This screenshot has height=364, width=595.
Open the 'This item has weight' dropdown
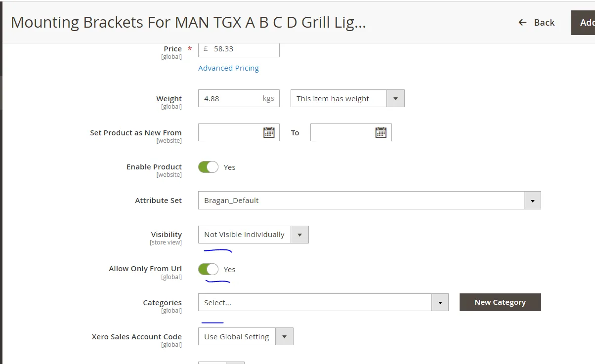tap(347, 98)
